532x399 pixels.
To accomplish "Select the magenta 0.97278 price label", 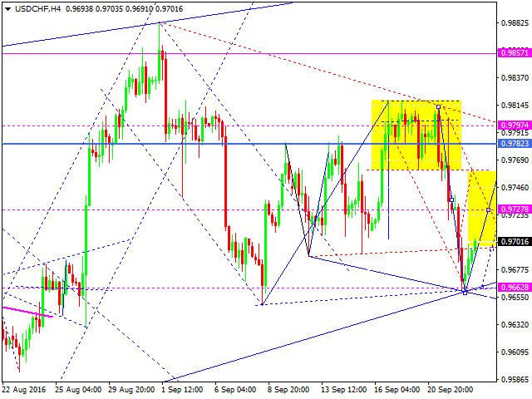I will click(x=515, y=209).
